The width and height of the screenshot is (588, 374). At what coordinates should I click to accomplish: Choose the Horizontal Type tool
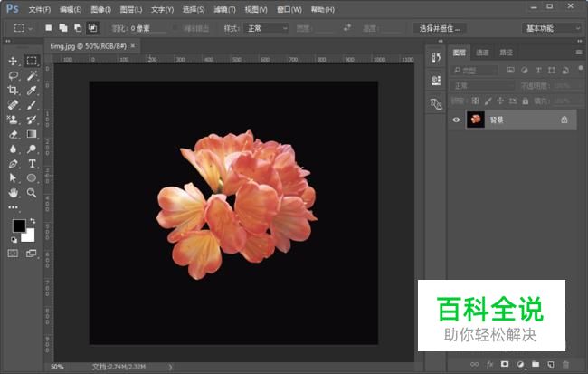(32, 164)
